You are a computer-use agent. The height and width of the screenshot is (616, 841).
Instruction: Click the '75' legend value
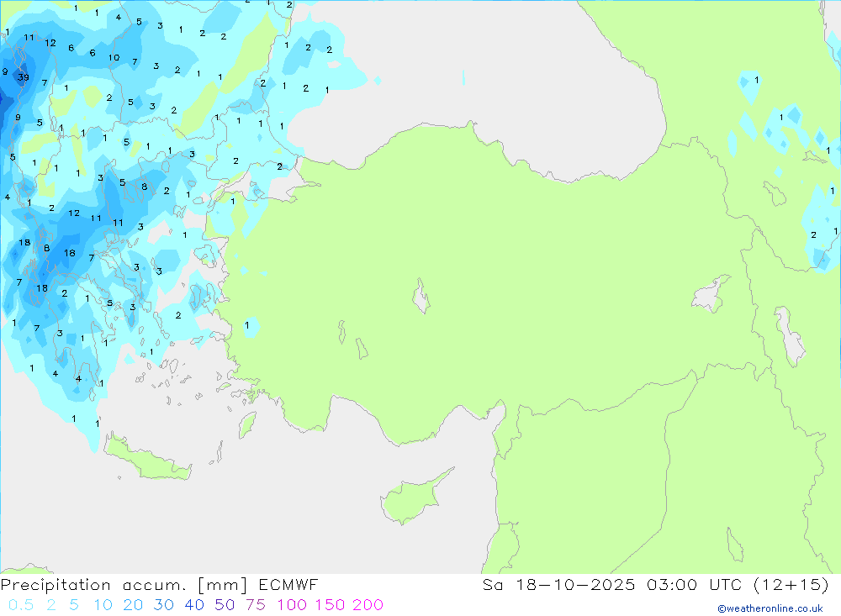[256, 605]
